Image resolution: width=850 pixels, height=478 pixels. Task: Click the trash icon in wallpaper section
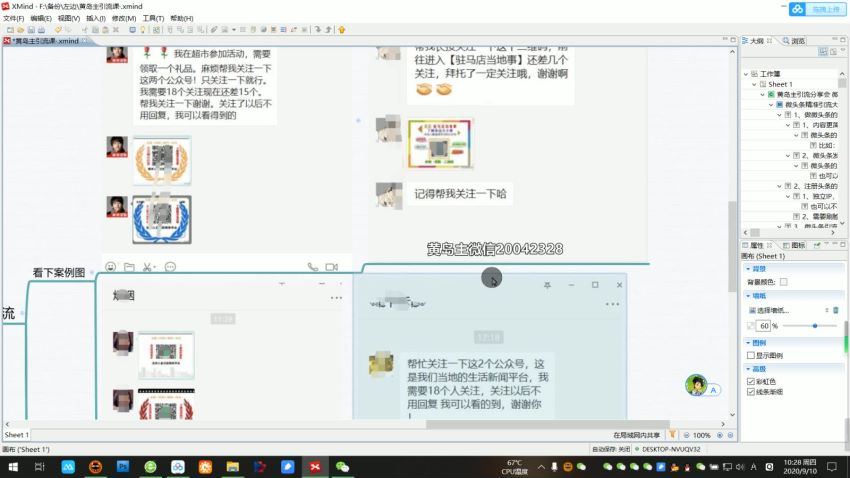coord(835,310)
